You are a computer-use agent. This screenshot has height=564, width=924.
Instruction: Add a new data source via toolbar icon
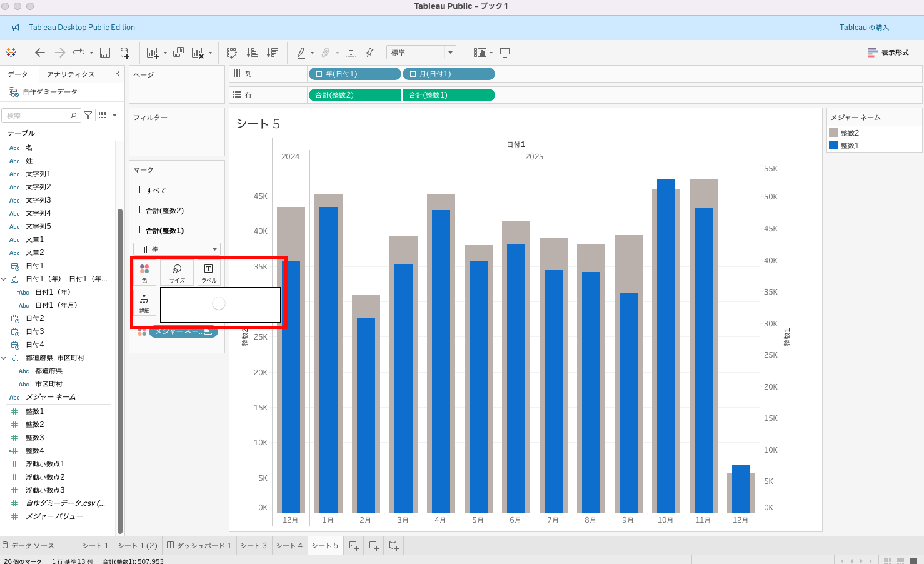pyautogui.click(x=125, y=53)
